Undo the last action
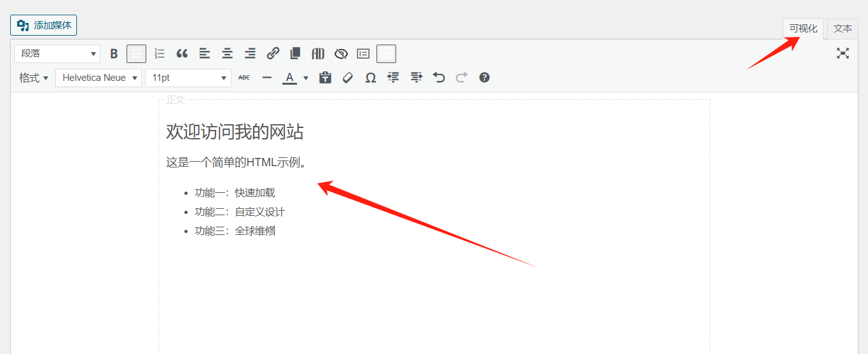The width and height of the screenshot is (868, 354). [x=439, y=78]
